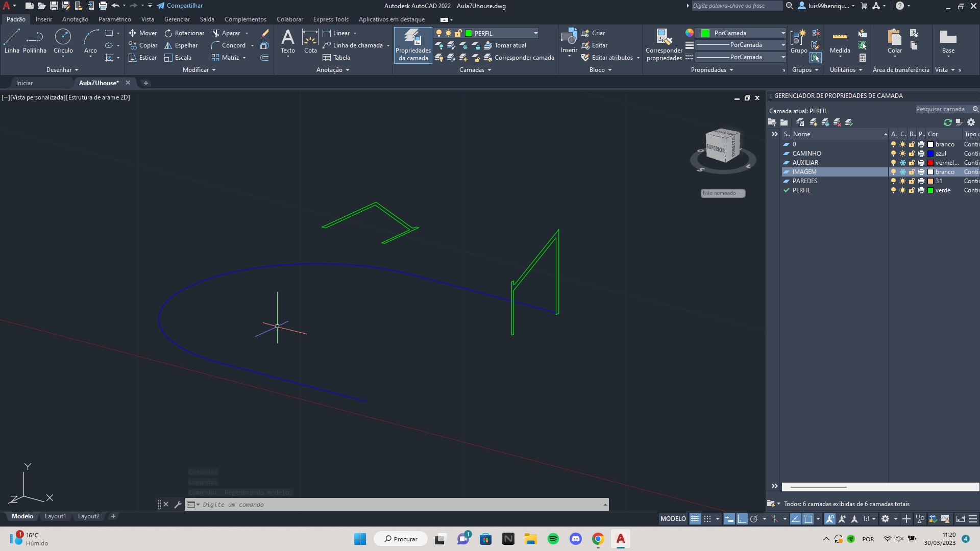Switch to the Layout1 tab

(55, 516)
